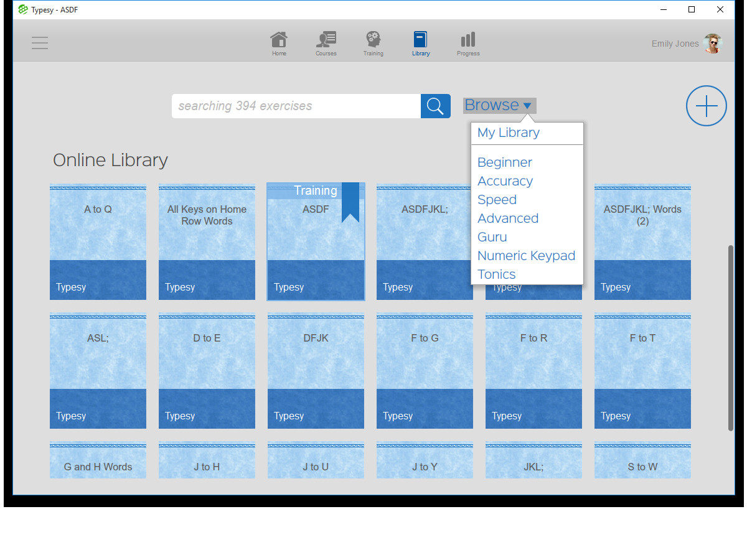This screenshot has height=560, width=747.
Task: Minimize the Typesy window
Action: click(x=664, y=9)
